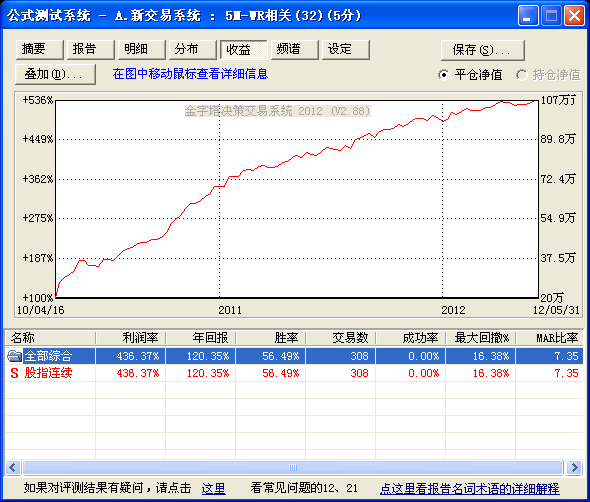This screenshot has width=590, height=502.
Task: Open the 明细 details tab
Action: point(141,50)
